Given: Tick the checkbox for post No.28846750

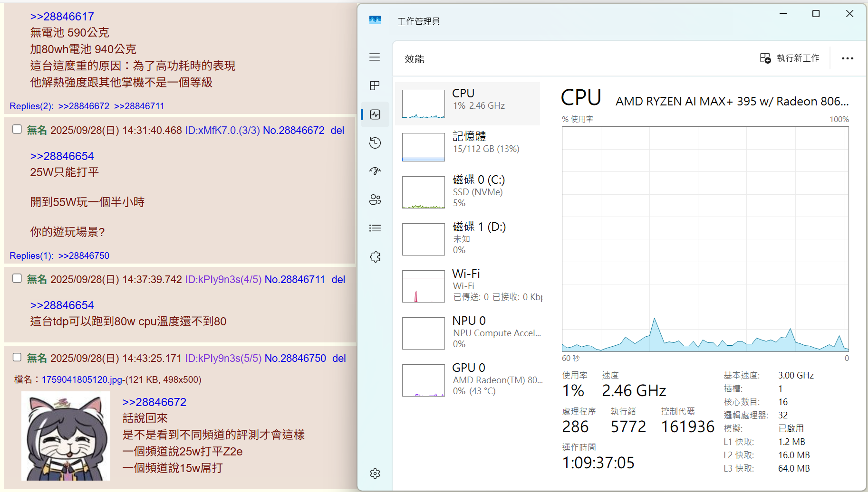Looking at the screenshot, I should click(17, 357).
